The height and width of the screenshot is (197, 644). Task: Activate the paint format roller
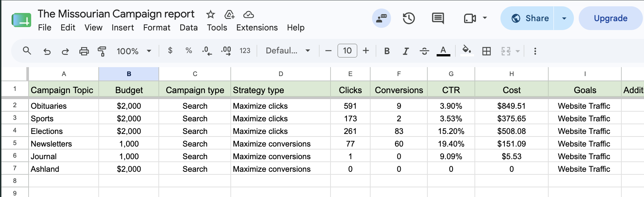coord(102,51)
